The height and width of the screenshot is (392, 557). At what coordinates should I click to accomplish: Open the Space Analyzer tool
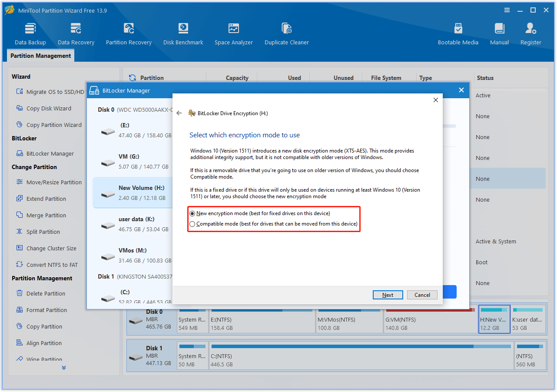[x=234, y=34]
